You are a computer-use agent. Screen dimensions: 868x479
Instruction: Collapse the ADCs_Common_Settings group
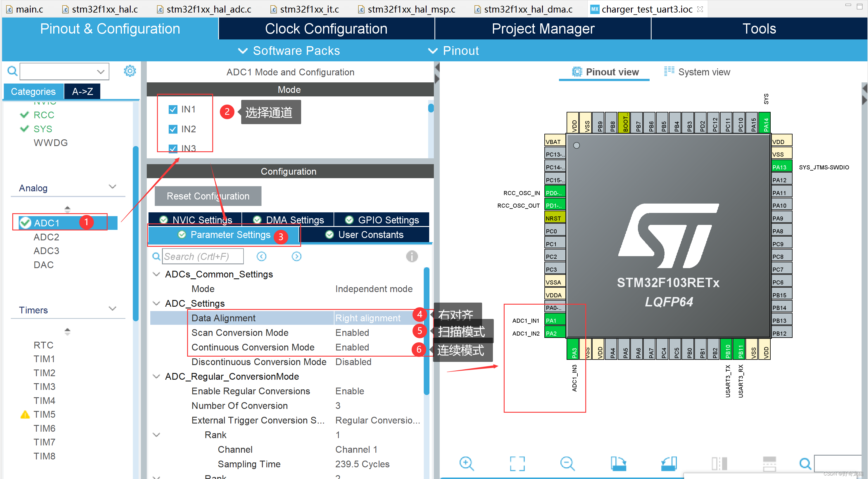click(156, 274)
